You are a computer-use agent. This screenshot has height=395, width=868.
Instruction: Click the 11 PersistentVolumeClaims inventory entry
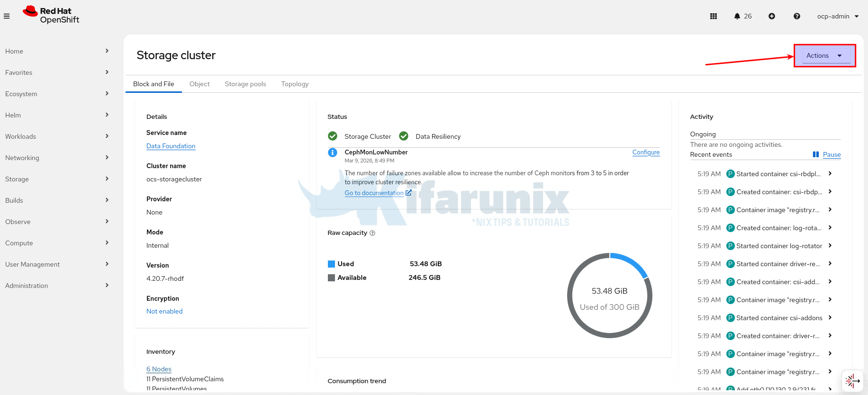pos(185,379)
